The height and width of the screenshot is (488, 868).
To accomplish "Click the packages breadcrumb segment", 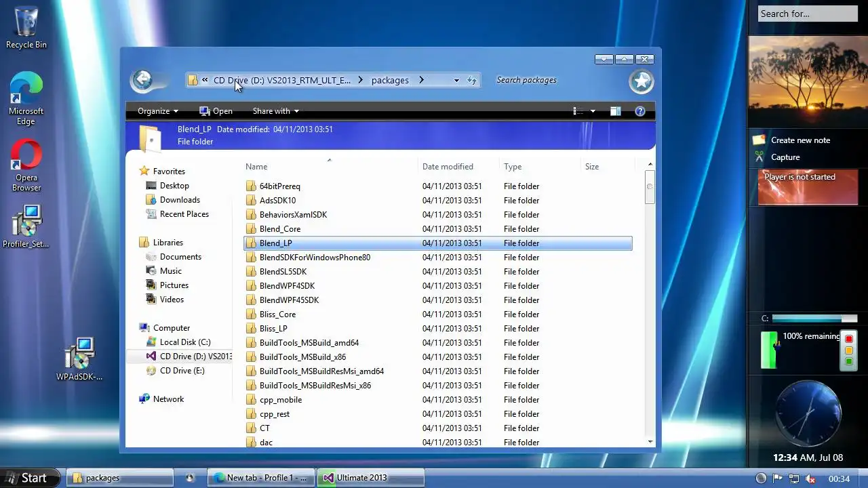I will coord(390,80).
